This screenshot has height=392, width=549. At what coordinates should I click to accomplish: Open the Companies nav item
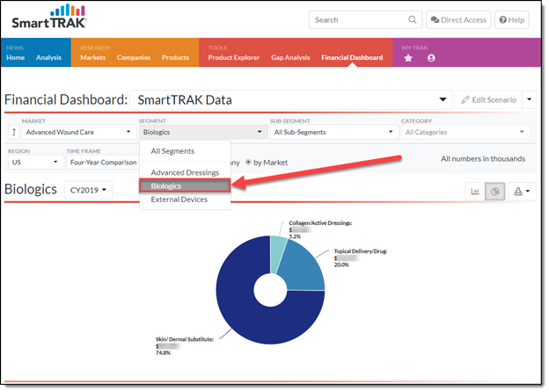point(134,57)
